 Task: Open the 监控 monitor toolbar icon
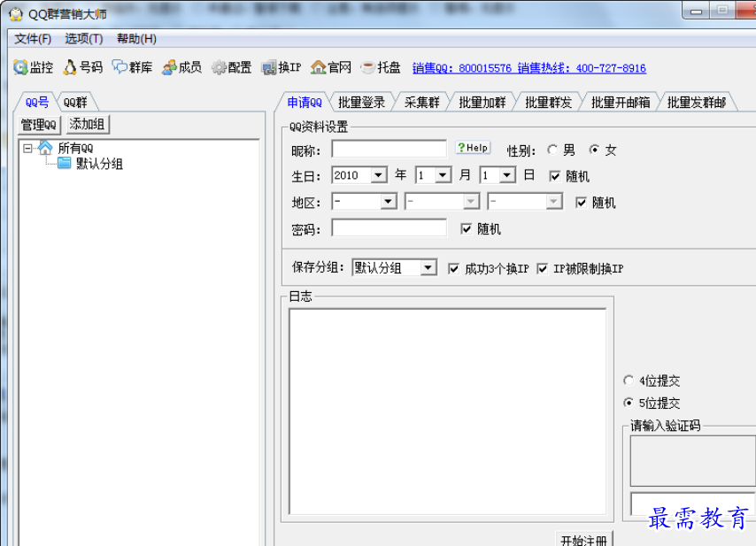click(34, 67)
